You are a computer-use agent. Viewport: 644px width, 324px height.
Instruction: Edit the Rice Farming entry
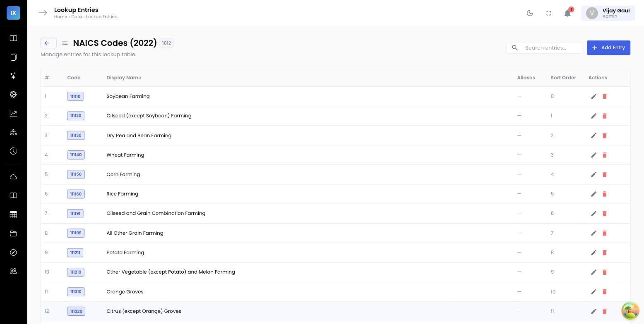[x=594, y=194]
